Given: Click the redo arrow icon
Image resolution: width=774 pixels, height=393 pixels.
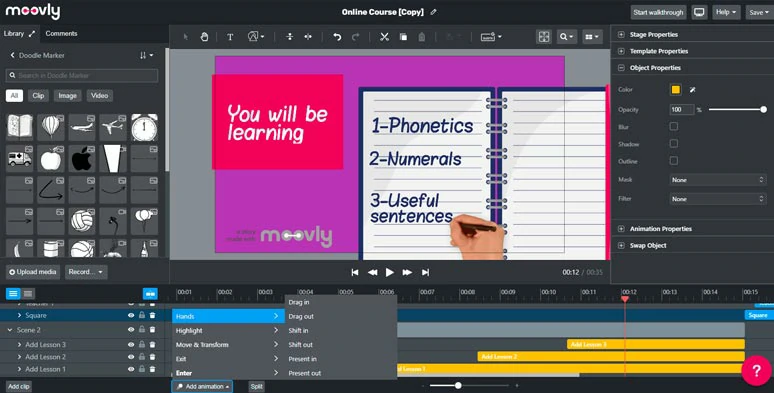Looking at the screenshot, I should 355,37.
